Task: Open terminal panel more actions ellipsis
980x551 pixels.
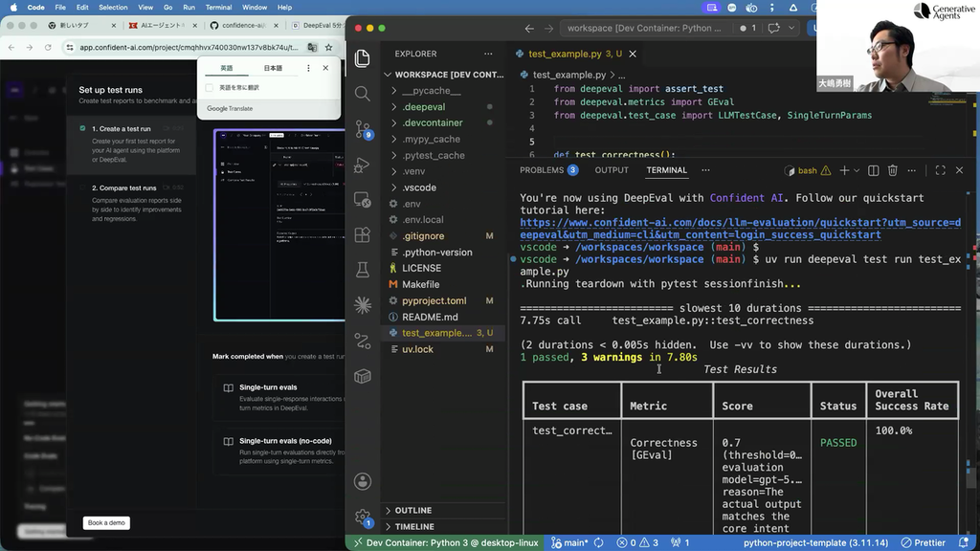Action: coord(912,170)
